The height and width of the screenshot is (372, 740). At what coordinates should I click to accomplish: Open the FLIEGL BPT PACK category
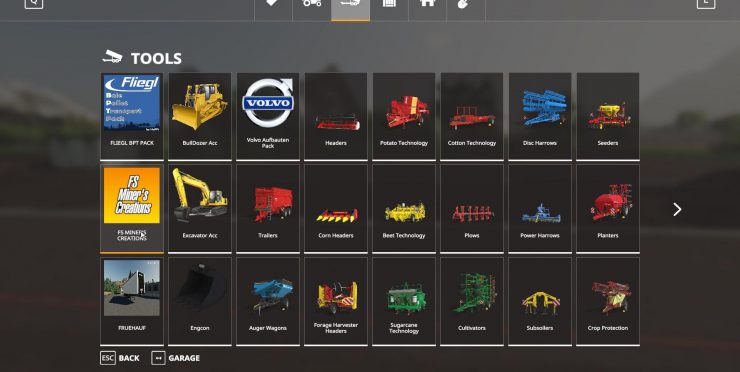[132, 116]
